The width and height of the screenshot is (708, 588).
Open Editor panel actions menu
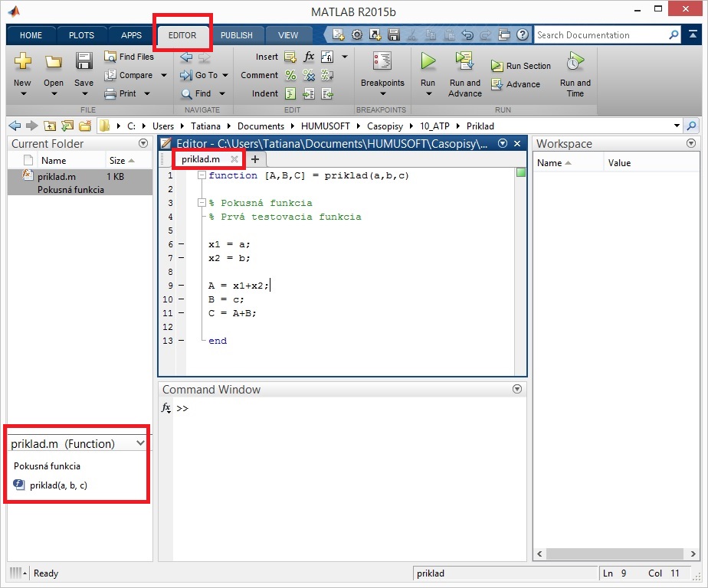[503, 143]
